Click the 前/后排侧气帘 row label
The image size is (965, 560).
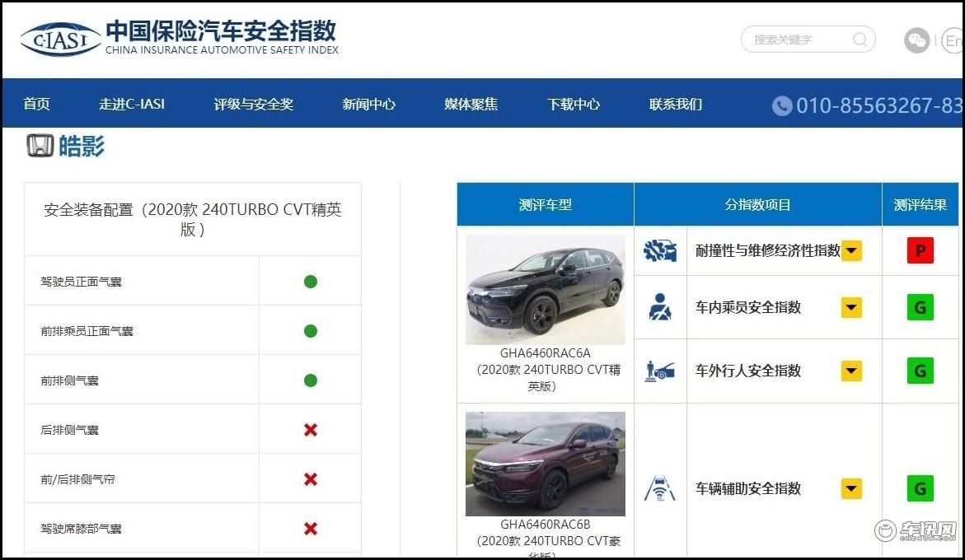point(77,478)
